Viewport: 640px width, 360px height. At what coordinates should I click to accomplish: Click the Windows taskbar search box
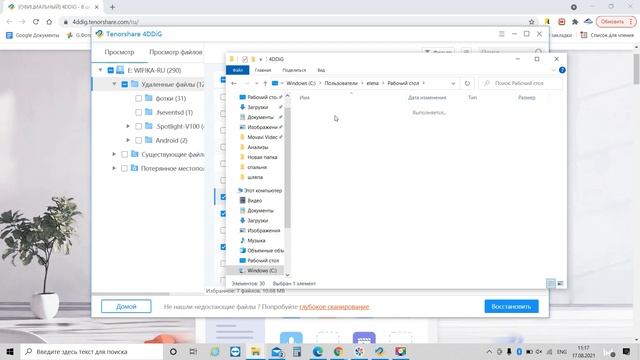[91, 351]
